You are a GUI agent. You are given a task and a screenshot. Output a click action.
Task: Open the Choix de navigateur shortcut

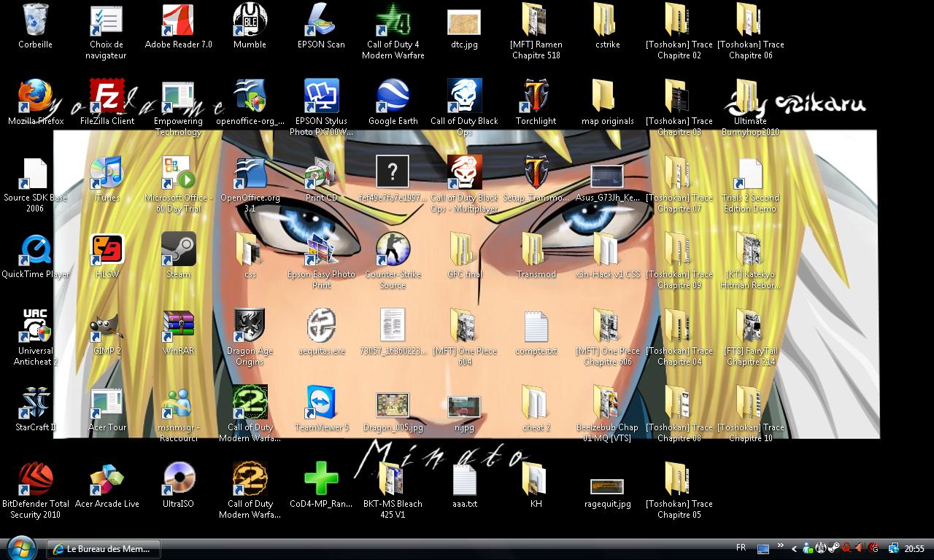tap(107, 20)
